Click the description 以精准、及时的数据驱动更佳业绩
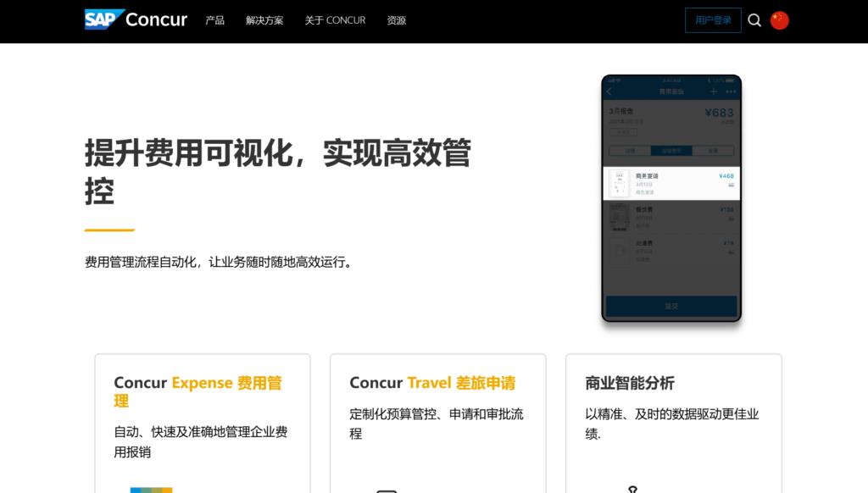 672,424
